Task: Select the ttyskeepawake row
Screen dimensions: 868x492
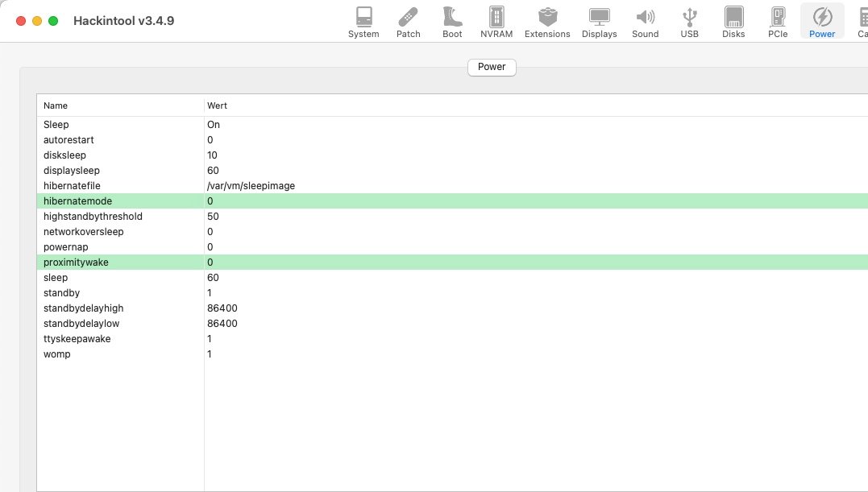Action: tap(452, 339)
